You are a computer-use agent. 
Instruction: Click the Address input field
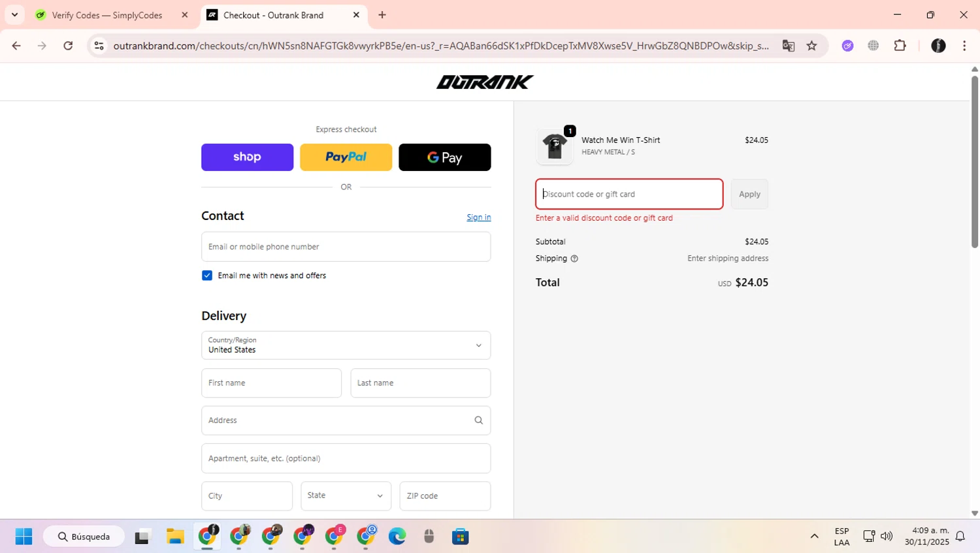point(346,420)
